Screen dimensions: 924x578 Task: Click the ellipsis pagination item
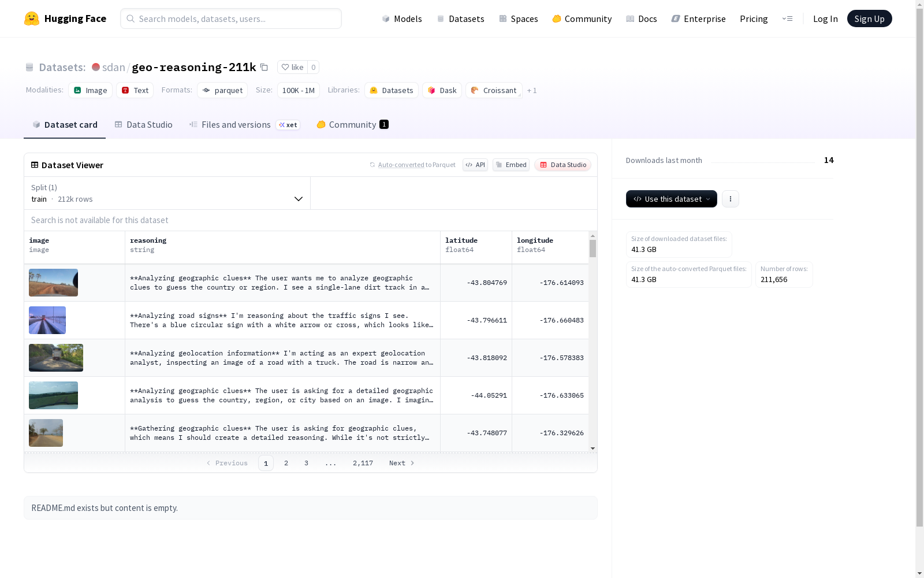pyautogui.click(x=330, y=463)
